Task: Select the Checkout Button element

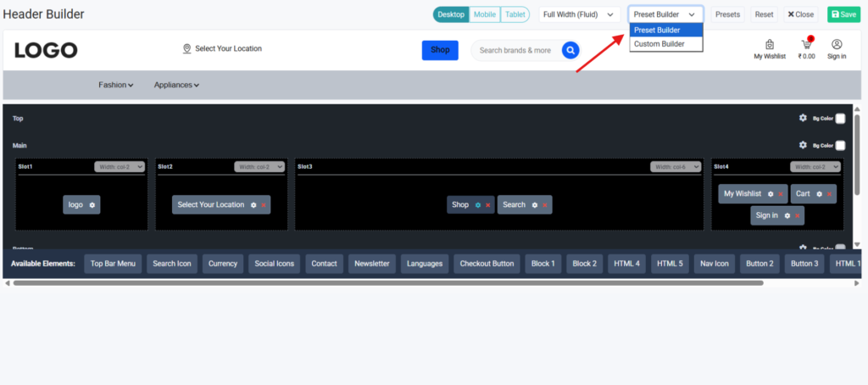Action: pos(487,264)
